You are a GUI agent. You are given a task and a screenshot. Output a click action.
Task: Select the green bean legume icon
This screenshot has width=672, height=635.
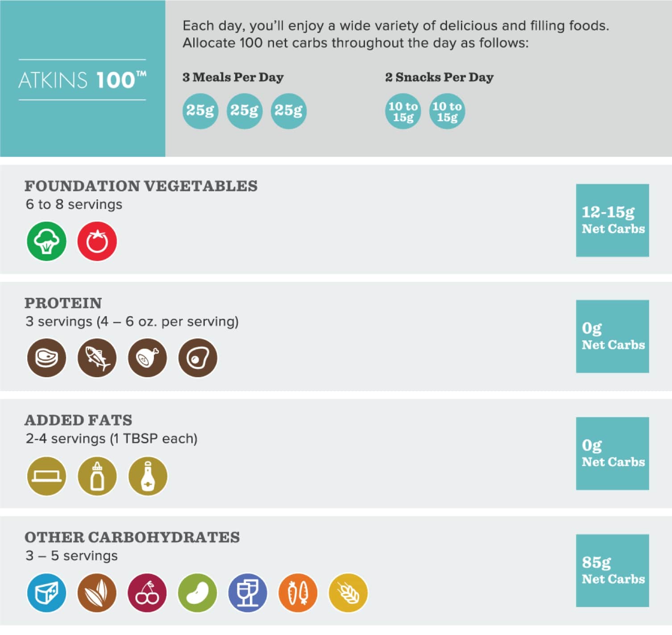tap(198, 593)
